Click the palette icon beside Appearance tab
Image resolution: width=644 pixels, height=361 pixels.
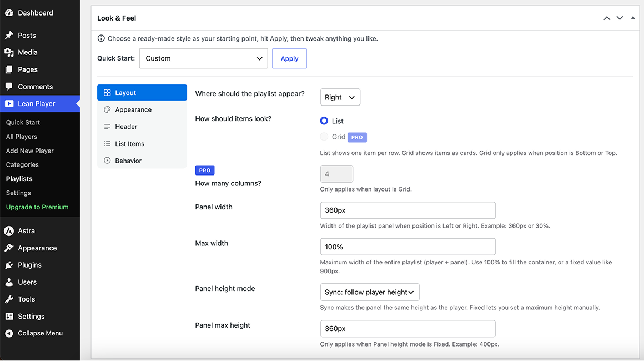107,109
